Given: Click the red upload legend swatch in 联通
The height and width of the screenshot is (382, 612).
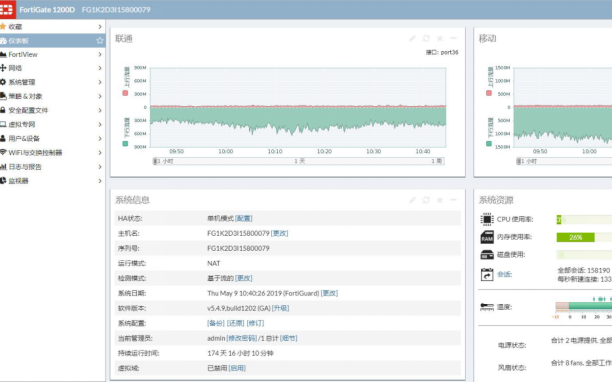Looking at the screenshot, I should coord(125,93).
